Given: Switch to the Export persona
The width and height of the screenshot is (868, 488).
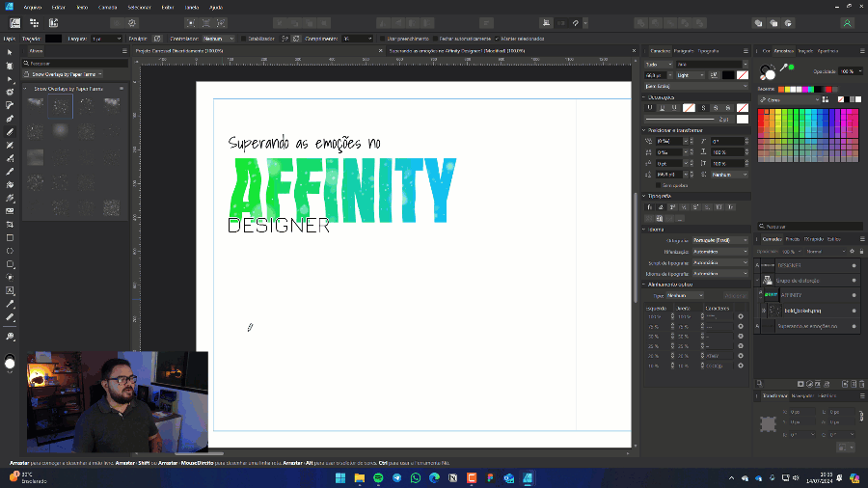Looking at the screenshot, I should (x=54, y=23).
